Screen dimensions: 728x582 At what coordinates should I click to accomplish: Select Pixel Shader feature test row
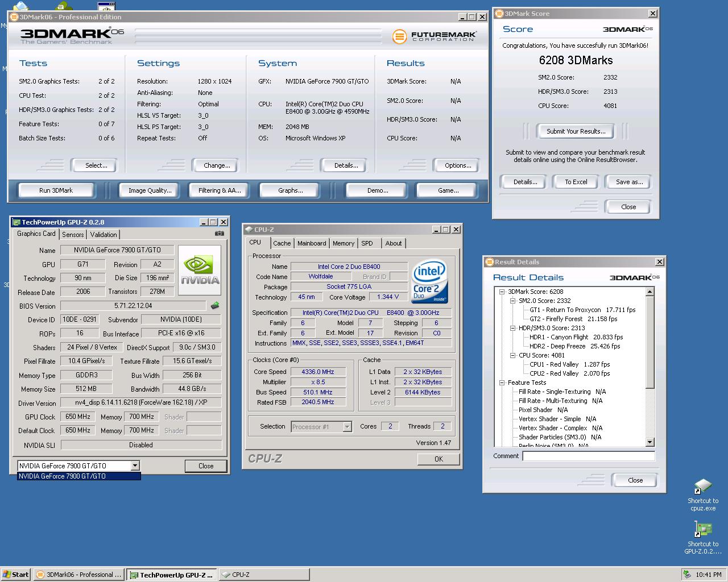coord(543,410)
